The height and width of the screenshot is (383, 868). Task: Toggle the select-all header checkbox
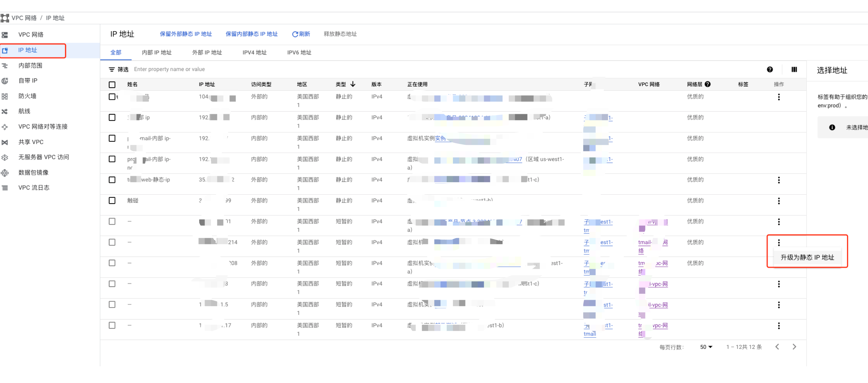(x=112, y=85)
